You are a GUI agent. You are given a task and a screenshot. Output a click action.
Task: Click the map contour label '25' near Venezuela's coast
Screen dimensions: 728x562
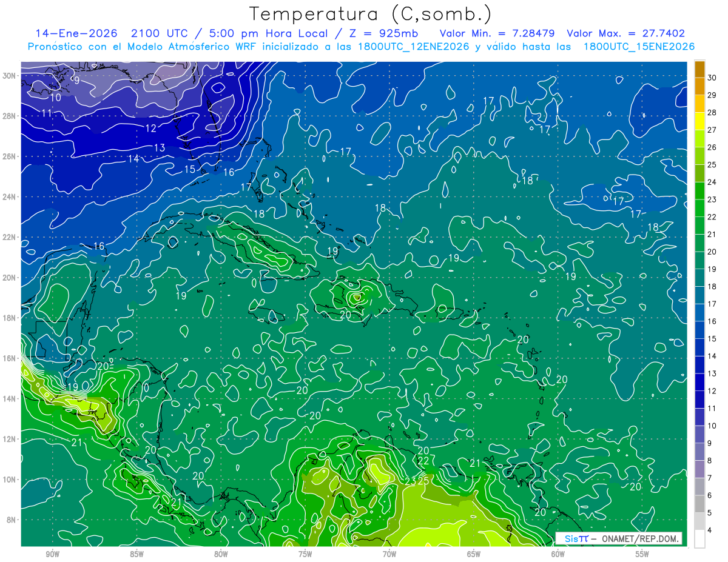(423, 481)
